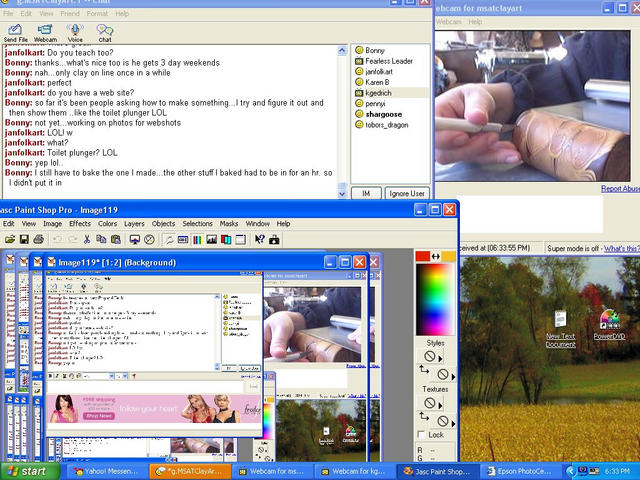Copy selection with the Copy icon

coord(101,239)
